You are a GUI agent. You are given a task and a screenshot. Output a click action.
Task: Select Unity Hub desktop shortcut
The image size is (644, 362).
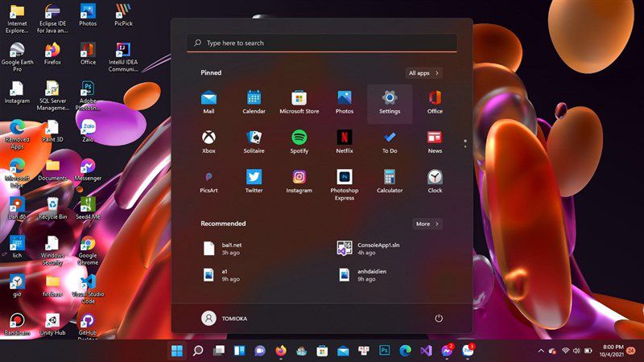52,325
